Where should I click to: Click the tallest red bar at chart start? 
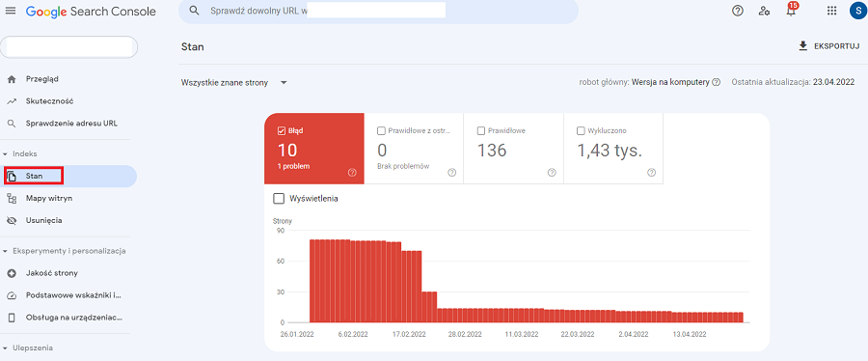312,281
